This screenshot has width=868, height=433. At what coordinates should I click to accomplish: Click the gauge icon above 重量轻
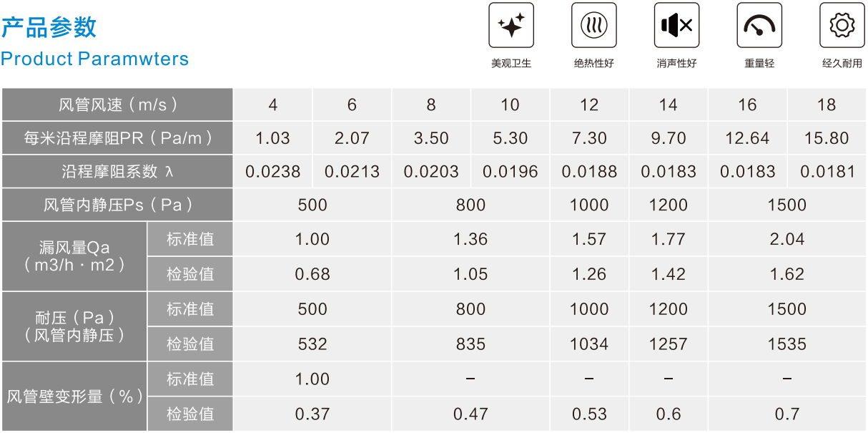759,25
